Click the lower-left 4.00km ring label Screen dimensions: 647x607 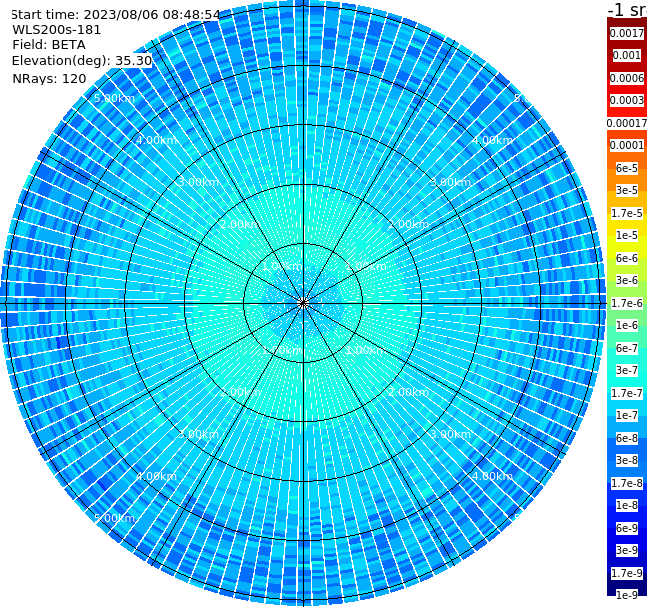[156, 476]
